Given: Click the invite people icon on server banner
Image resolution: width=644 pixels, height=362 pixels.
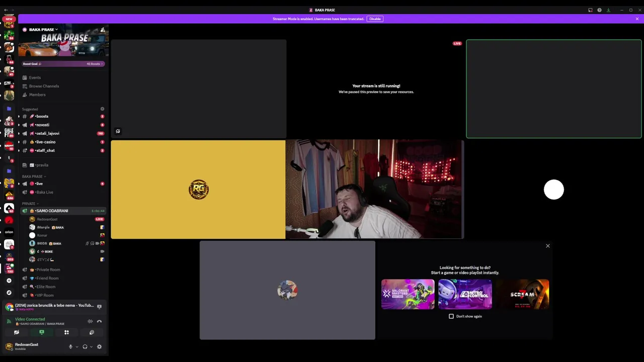Looking at the screenshot, I should 103,30.
